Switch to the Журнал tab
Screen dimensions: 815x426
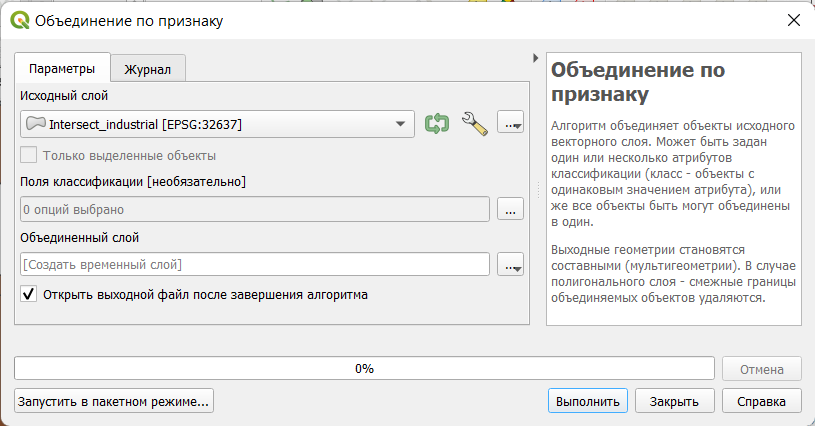point(148,69)
